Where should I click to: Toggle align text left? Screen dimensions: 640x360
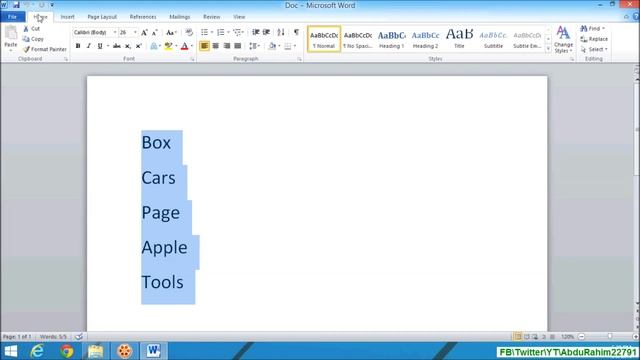pos(204,46)
